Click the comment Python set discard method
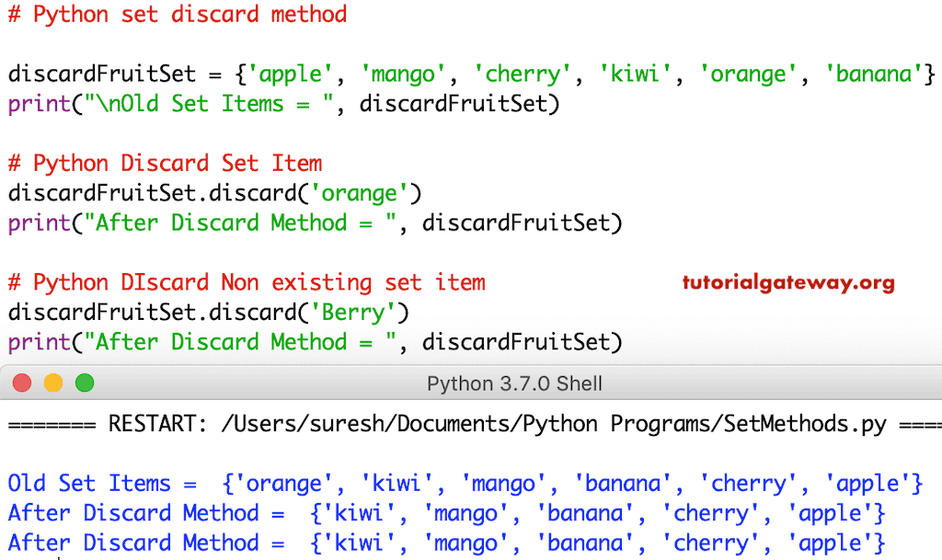Screen dimensions: 942x560 point(178,14)
